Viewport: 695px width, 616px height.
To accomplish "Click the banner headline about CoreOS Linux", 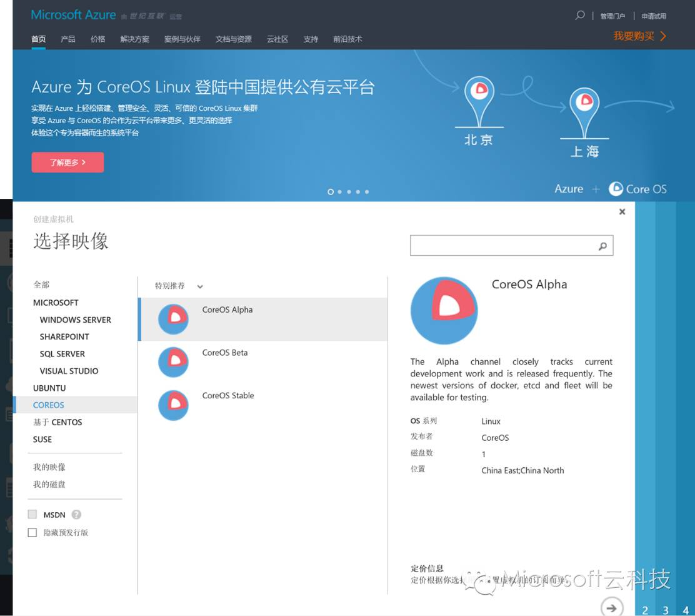I will coord(203,87).
